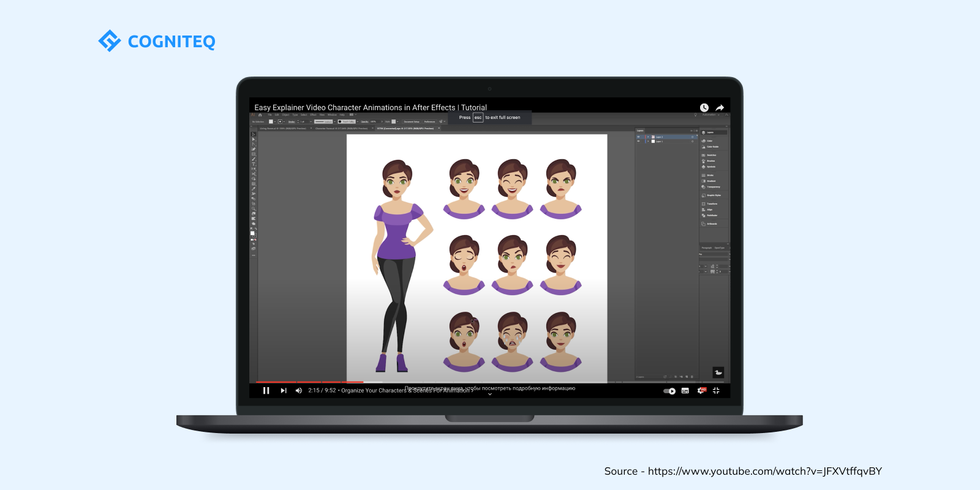Select the Direct Selection tool

click(254, 139)
